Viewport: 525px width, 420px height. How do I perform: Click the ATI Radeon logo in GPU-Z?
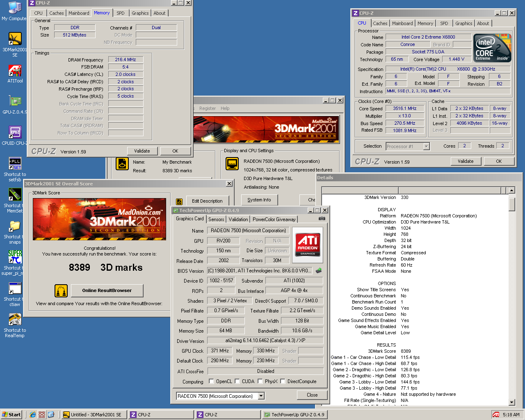(308, 245)
